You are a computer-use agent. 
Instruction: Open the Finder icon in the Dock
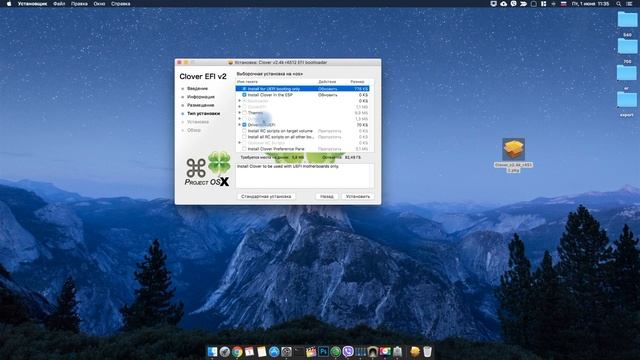[x=212, y=351]
